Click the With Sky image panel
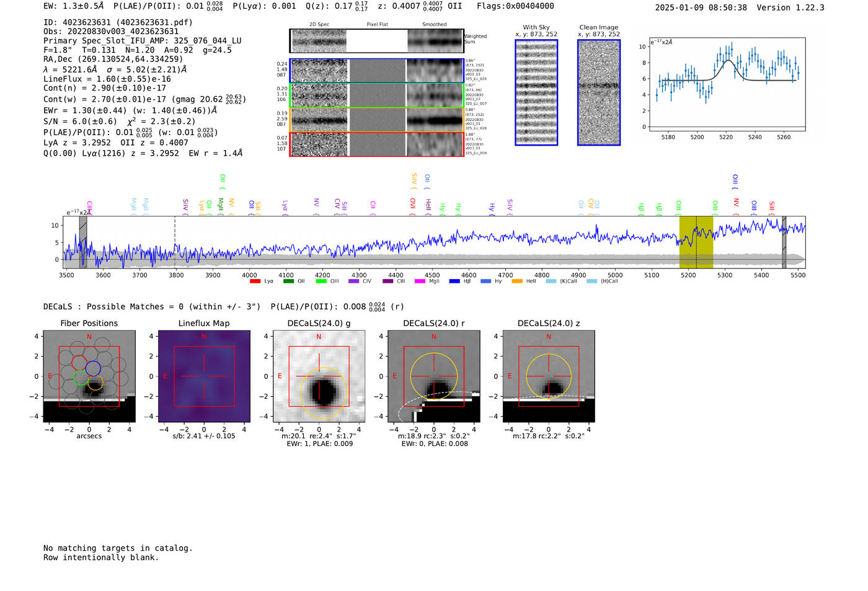 [536, 92]
